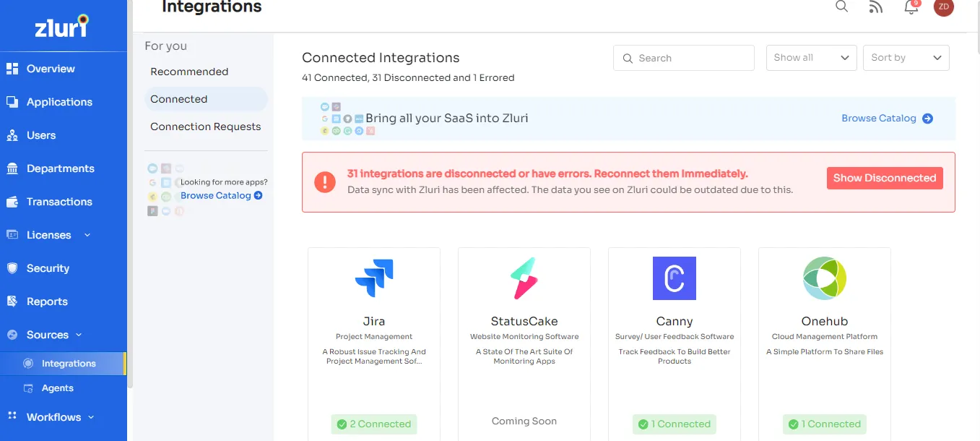Click the red error alert icon

(325, 182)
